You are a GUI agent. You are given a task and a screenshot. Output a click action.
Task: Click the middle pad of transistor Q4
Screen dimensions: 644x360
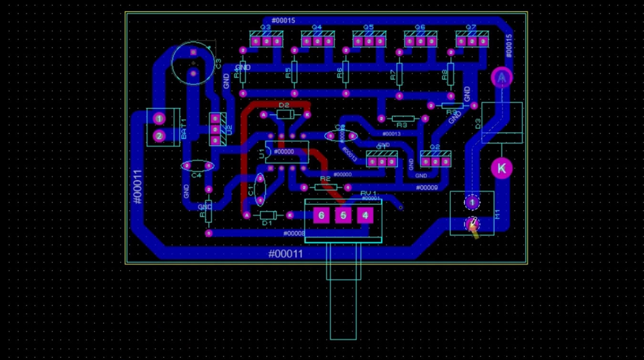pos(318,42)
